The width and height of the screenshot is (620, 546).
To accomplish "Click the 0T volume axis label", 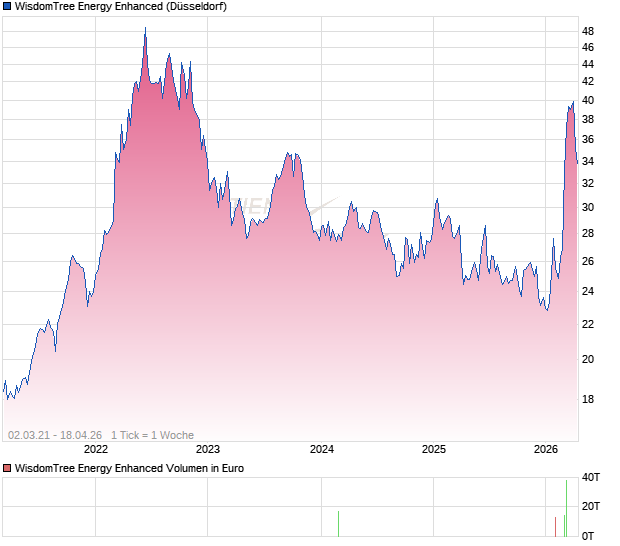I will point(588,536).
